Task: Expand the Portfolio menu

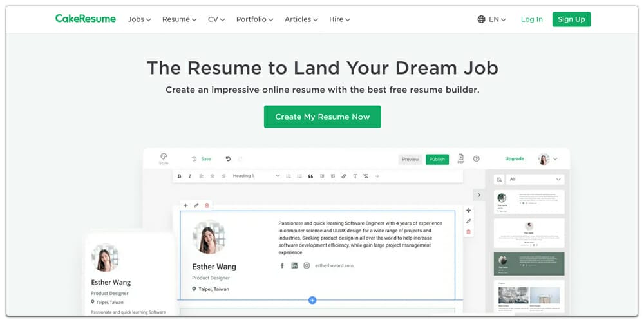Action: coord(254,19)
